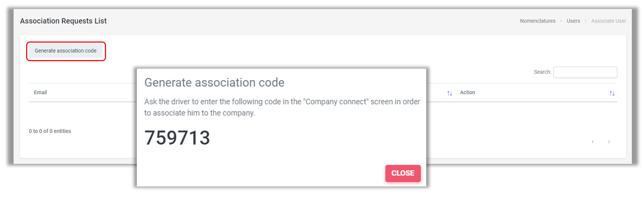Click the dialog title Generate association code
644x210 pixels.
(x=214, y=83)
